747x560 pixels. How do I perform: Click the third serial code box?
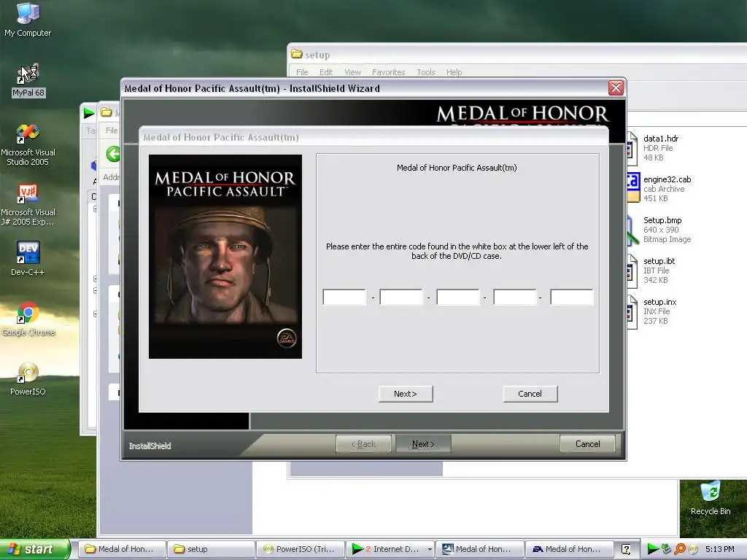(458, 297)
